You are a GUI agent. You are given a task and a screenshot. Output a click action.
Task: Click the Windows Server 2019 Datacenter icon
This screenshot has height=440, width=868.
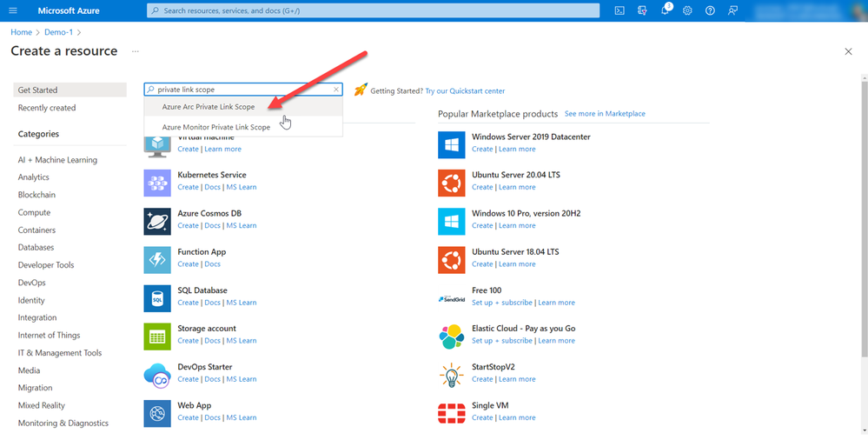[x=452, y=144]
